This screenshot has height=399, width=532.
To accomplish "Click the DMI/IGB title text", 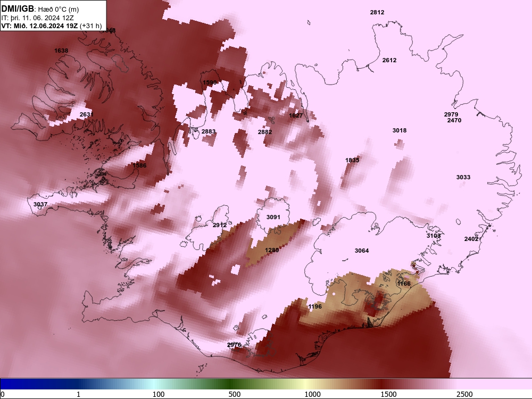I will (18, 9).
